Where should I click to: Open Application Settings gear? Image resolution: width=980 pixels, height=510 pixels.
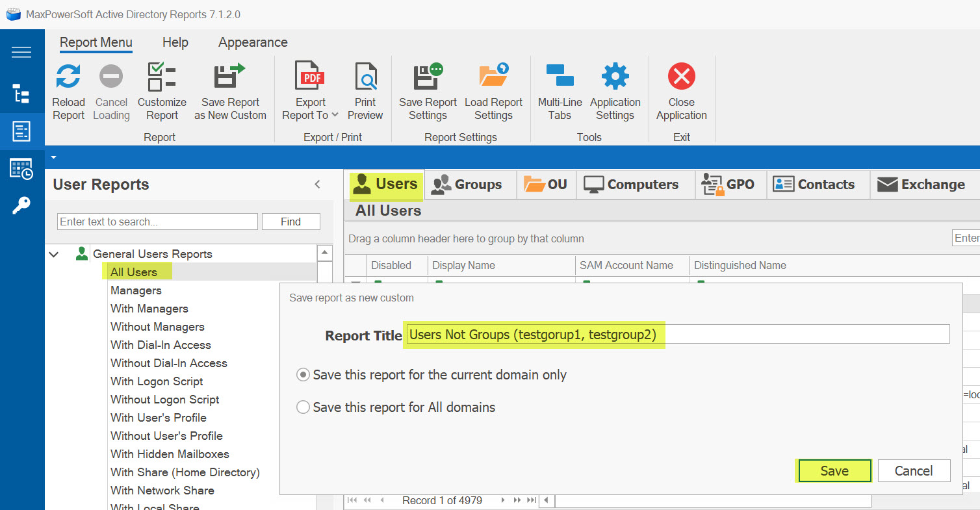(615, 77)
